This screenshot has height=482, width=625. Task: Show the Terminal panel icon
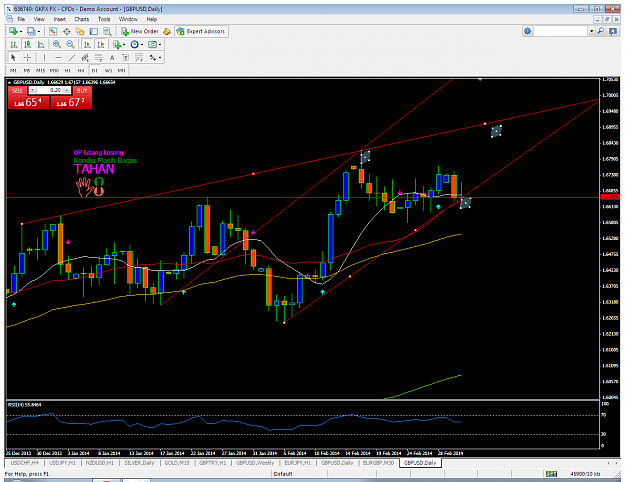(94, 31)
